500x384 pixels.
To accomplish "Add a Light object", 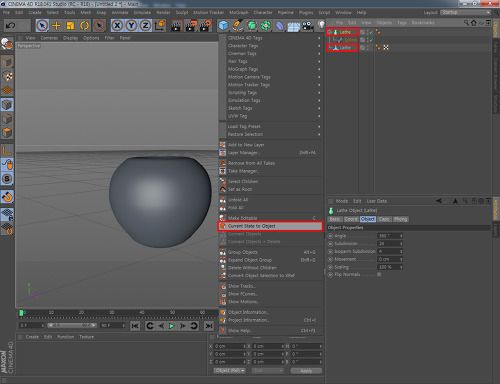I will [321, 25].
